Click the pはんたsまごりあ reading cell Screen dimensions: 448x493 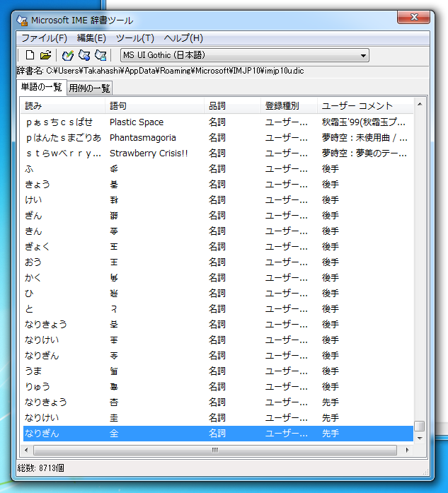tap(64, 138)
